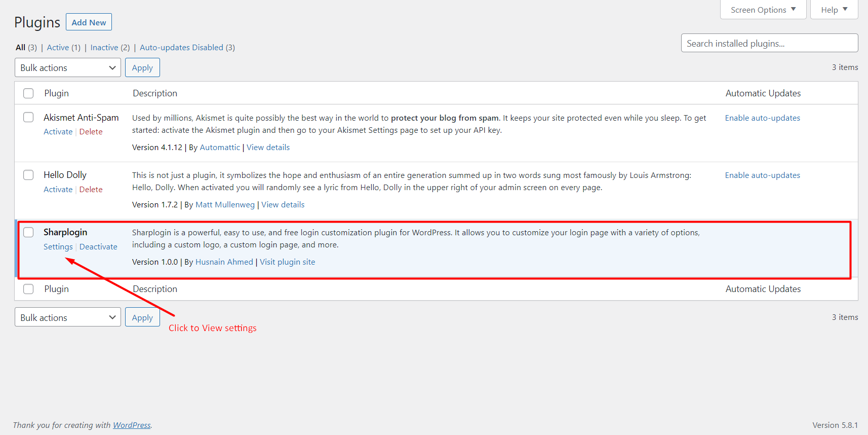Screen dimensions: 868x435
Task: Activate the Akismet Anti-Spam plugin
Action: tap(58, 131)
